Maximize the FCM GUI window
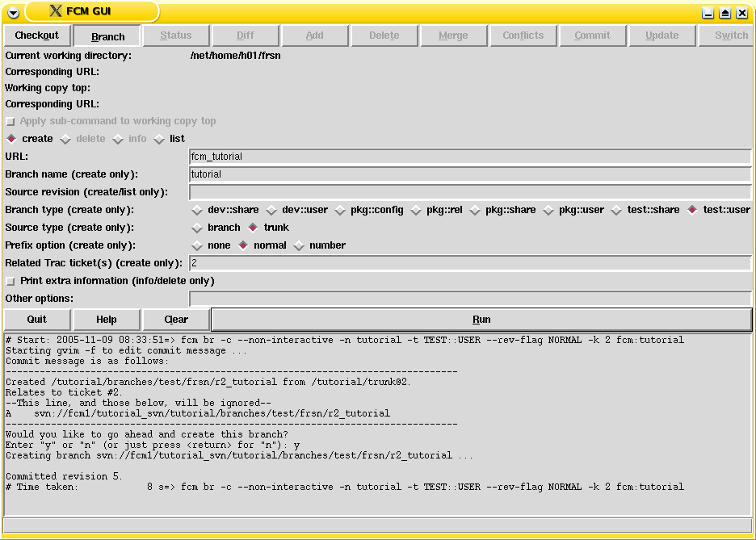This screenshot has width=756, height=540. [x=724, y=13]
